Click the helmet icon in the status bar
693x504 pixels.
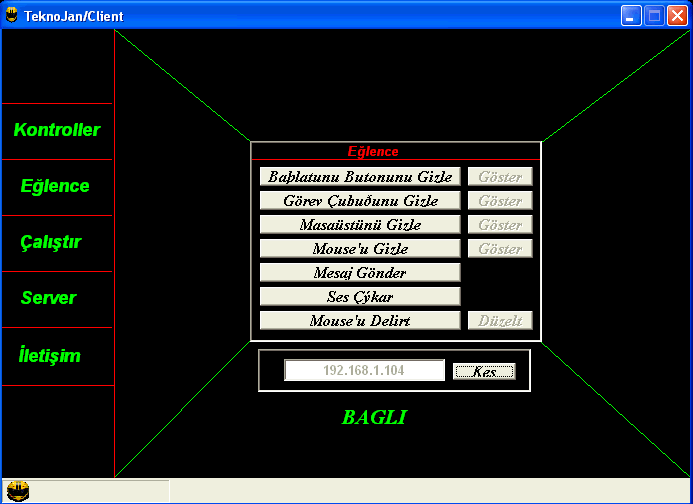point(18,491)
